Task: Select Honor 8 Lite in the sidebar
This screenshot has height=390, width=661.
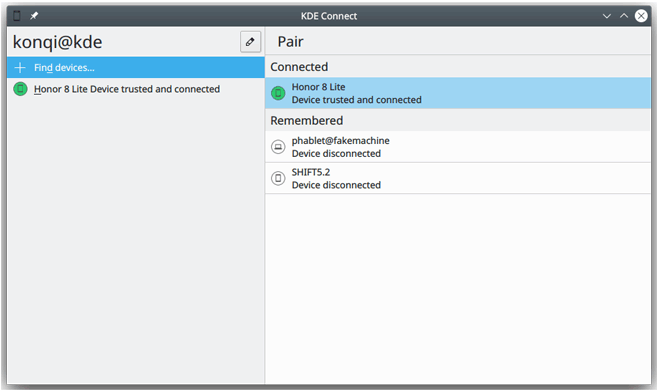Action: pyautogui.click(x=136, y=89)
